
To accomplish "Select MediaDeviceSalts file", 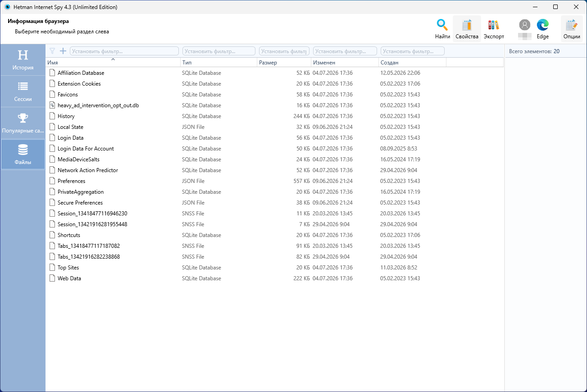I will 274,160.
